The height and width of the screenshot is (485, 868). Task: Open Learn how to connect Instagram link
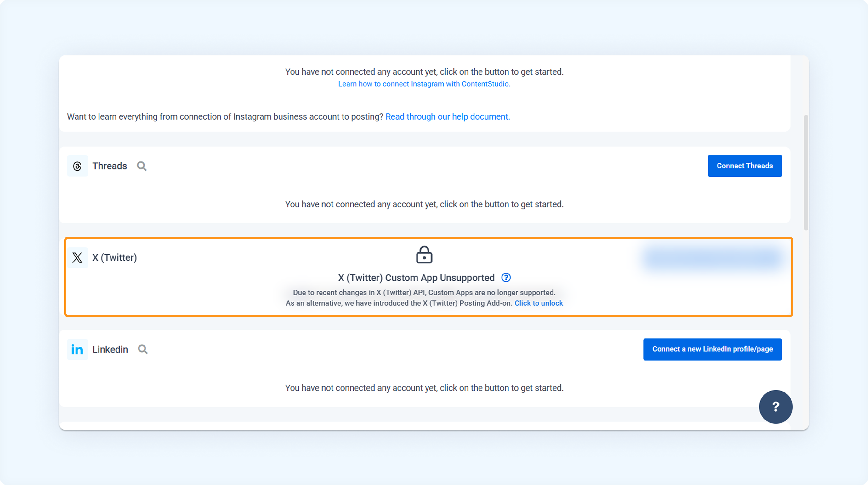coord(424,84)
